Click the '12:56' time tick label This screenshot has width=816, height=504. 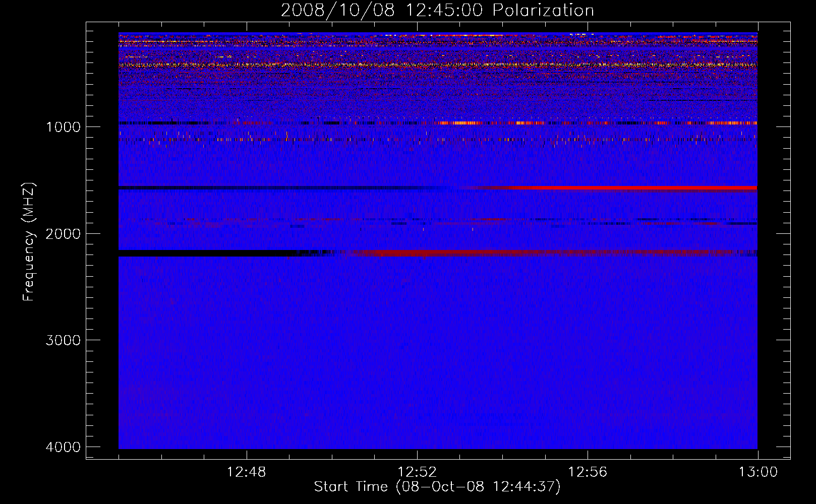pyautogui.click(x=588, y=472)
